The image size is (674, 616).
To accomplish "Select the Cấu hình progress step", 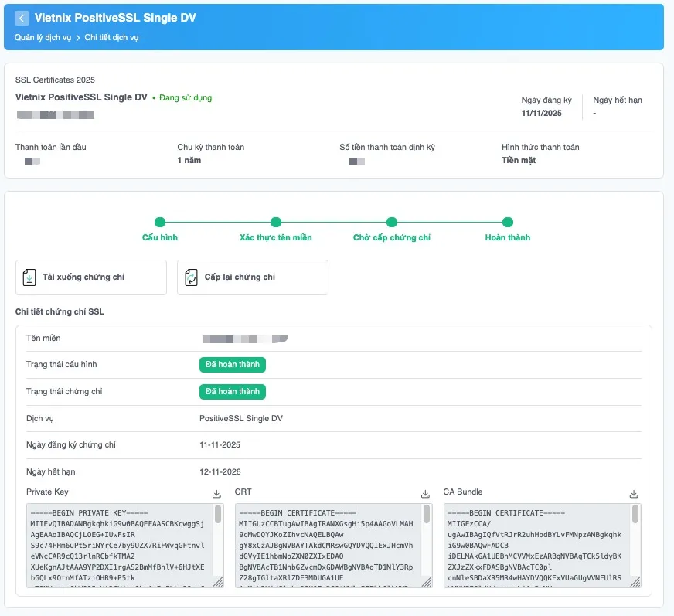I will click(x=160, y=223).
